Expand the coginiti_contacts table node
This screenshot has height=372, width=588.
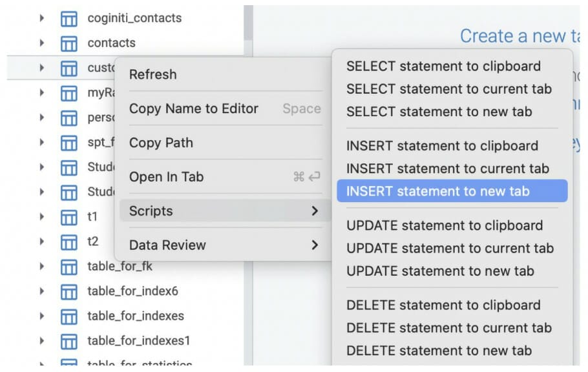42,19
